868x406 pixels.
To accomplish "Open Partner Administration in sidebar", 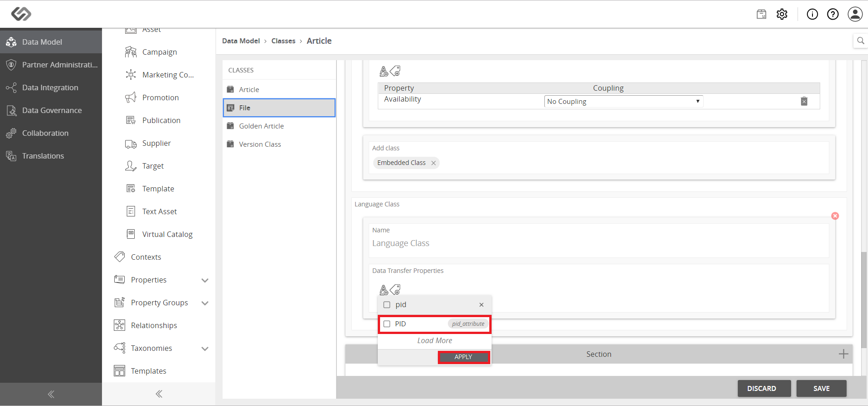I will point(51,65).
